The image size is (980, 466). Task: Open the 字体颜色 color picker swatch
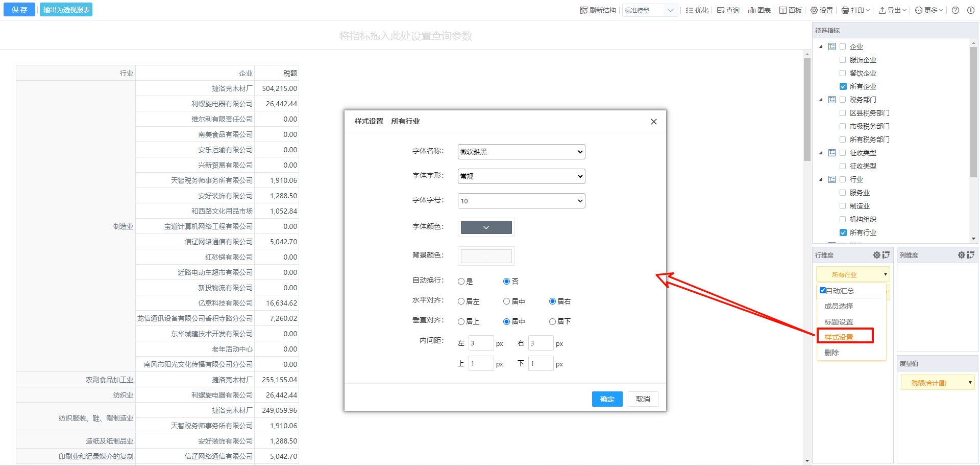(486, 227)
